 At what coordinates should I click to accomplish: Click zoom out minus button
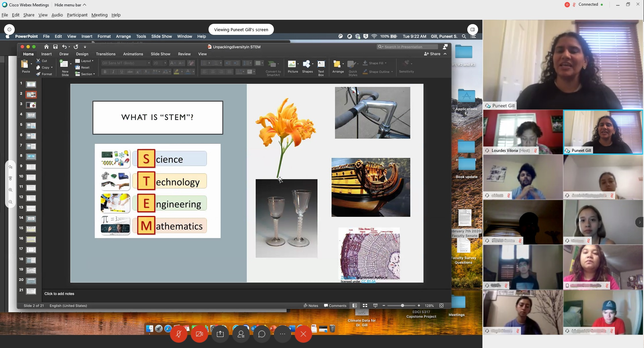384,305
